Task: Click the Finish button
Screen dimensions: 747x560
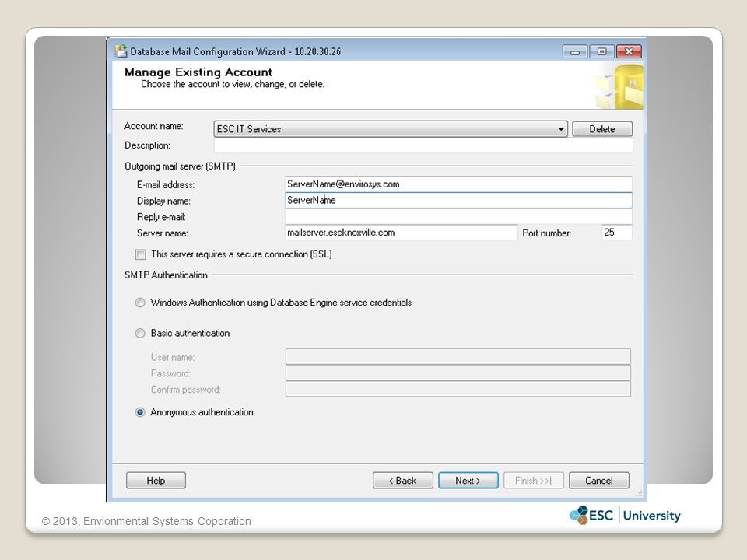Action: point(534,481)
